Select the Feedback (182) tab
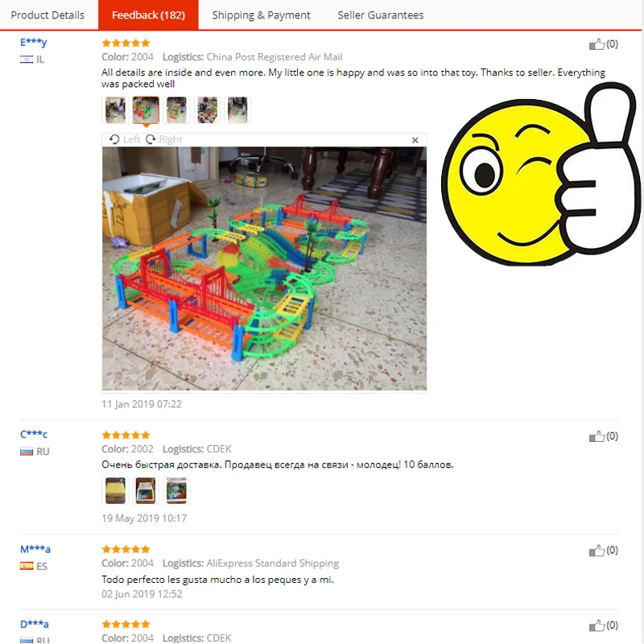This screenshot has height=644, width=644. tap(148, 14)
